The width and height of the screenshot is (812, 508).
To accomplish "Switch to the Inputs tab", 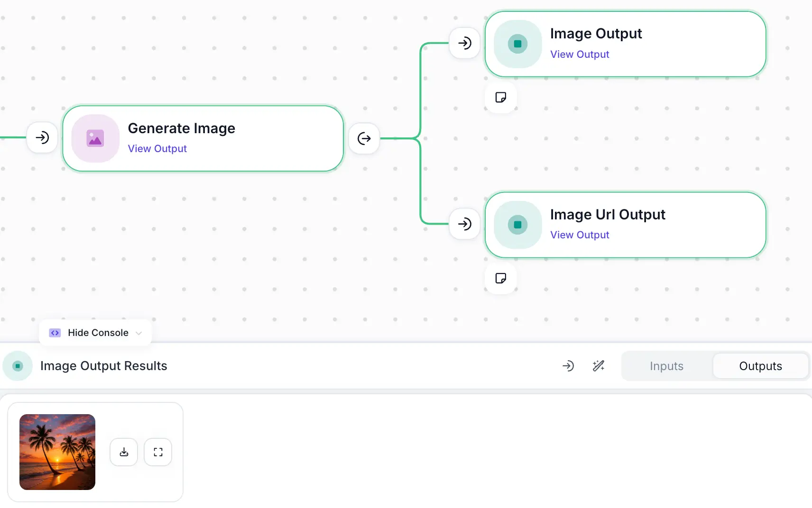I will tap(666, 366).
